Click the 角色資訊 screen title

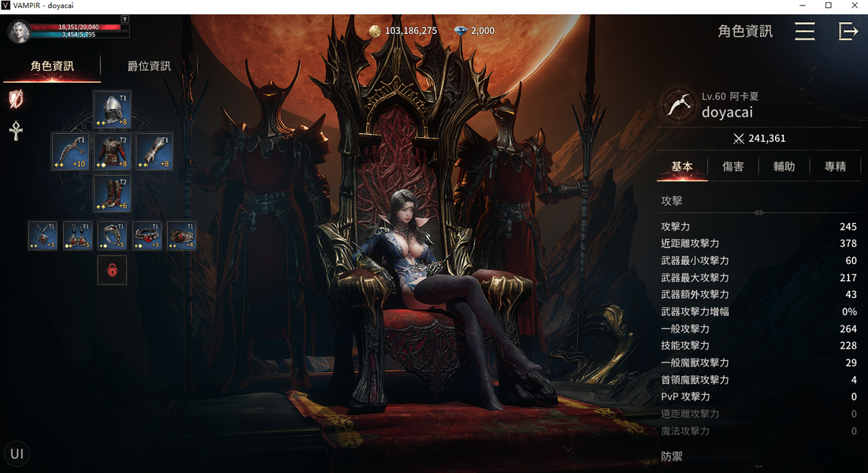[745, 31]
